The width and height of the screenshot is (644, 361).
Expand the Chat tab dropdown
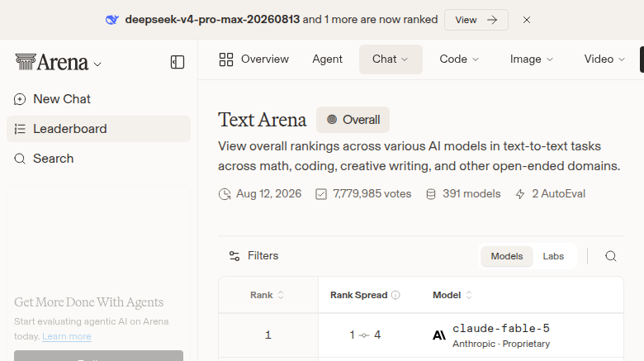[391, 59]
